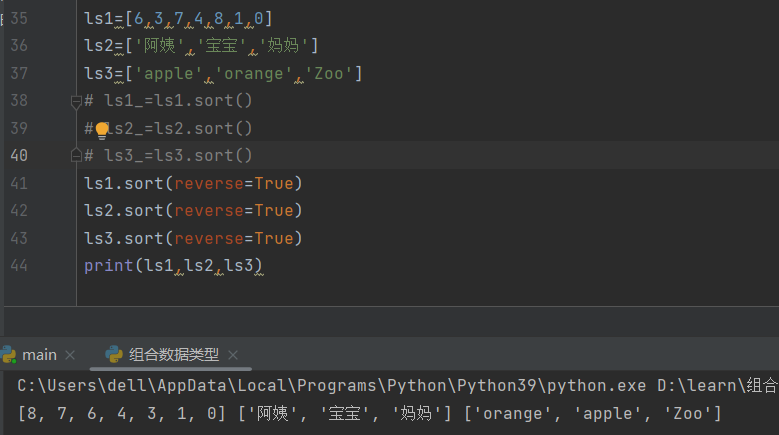Click ls1.sort(reverse=True) statement
The image size is (779, 435).
(193, 183)
